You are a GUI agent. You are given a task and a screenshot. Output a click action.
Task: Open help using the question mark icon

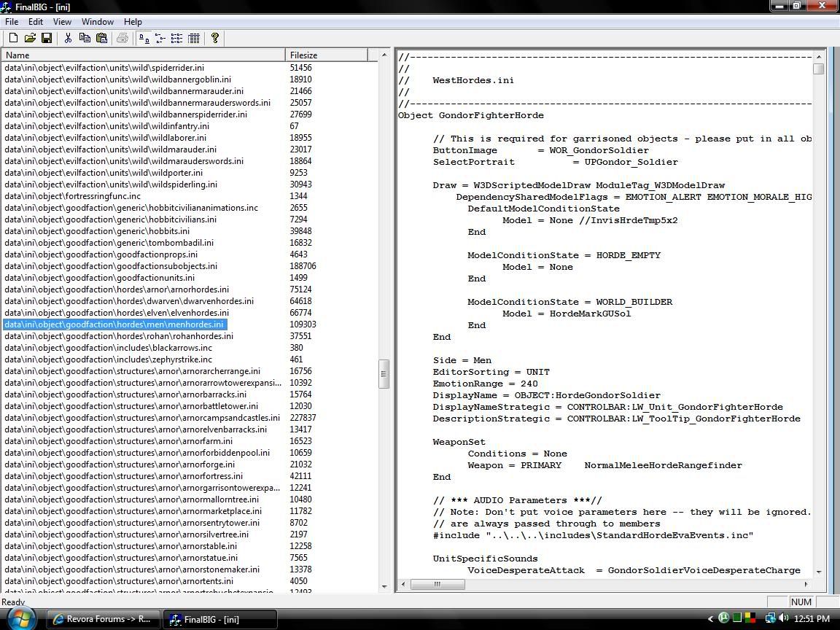tap(214, 38)
